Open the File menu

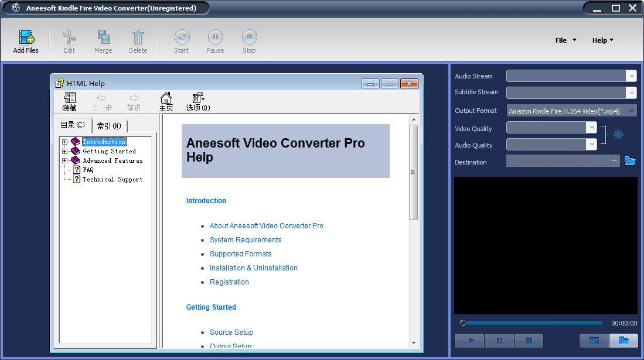pyautogui.click(x=565, y=40)
